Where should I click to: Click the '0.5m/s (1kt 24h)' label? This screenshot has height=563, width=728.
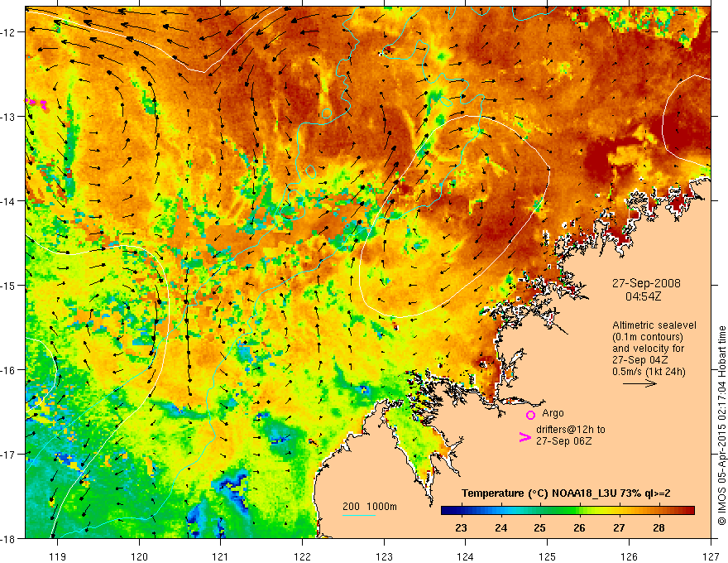pyautogui.click(x=649, y=372)
